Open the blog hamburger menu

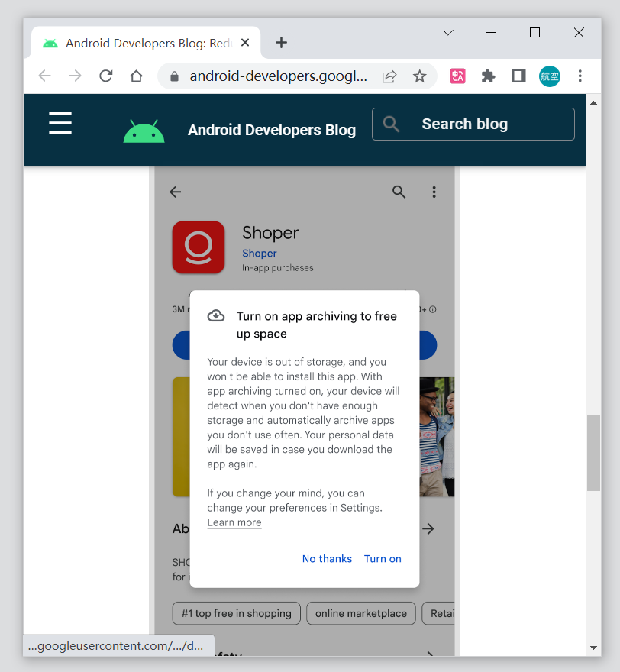(x=60, y=123)
